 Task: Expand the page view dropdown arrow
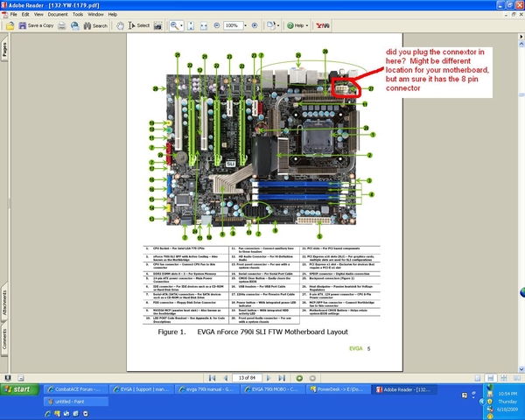point(278,25)
